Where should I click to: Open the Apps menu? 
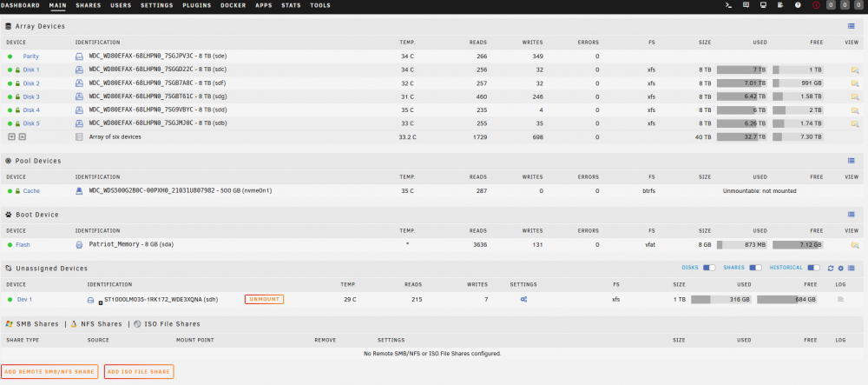264,5
